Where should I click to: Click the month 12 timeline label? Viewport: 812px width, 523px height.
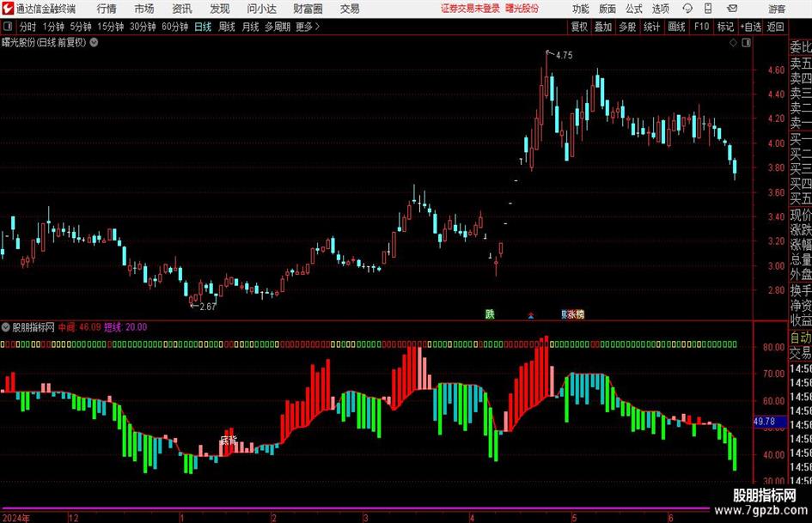pyautogui.click(x=73, y=518)
